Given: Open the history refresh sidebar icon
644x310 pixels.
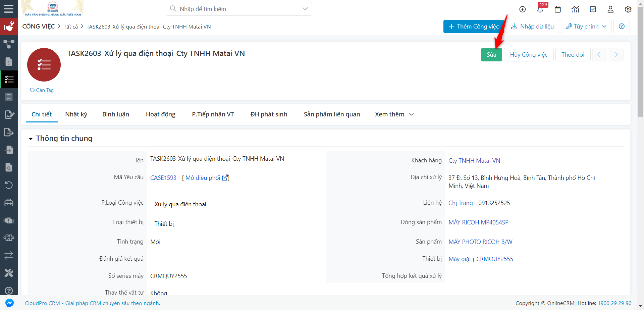Looking at the screenshot, I should (9, 185).
